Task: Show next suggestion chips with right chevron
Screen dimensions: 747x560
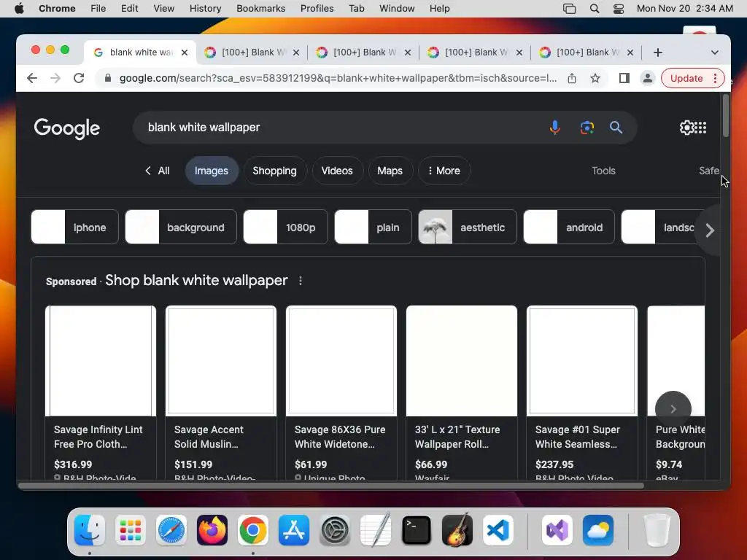Action: pyautogui.click(x=710, y=230)
